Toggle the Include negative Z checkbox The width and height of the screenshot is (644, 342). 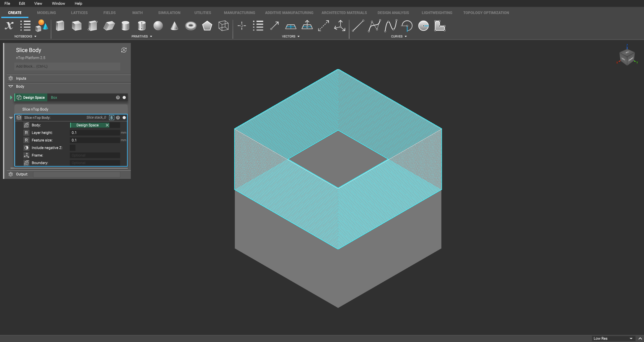72,148
